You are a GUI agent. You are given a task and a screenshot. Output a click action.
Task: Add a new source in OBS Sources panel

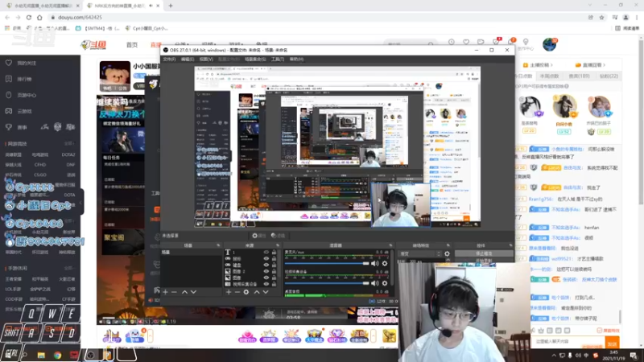(229, 292)
